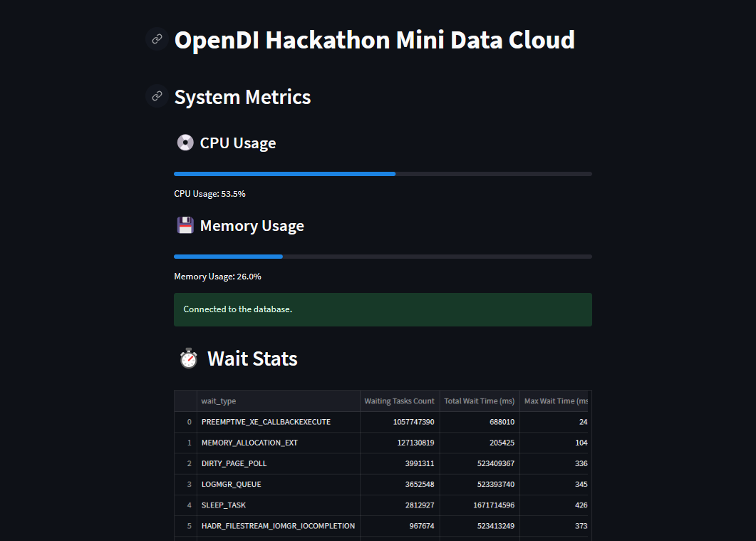Select the PREEMPTIVE_XE_CALLBACKEXECUTE cell
The width and height of the screenshot is (756, 541).
[x=278, y=422]
